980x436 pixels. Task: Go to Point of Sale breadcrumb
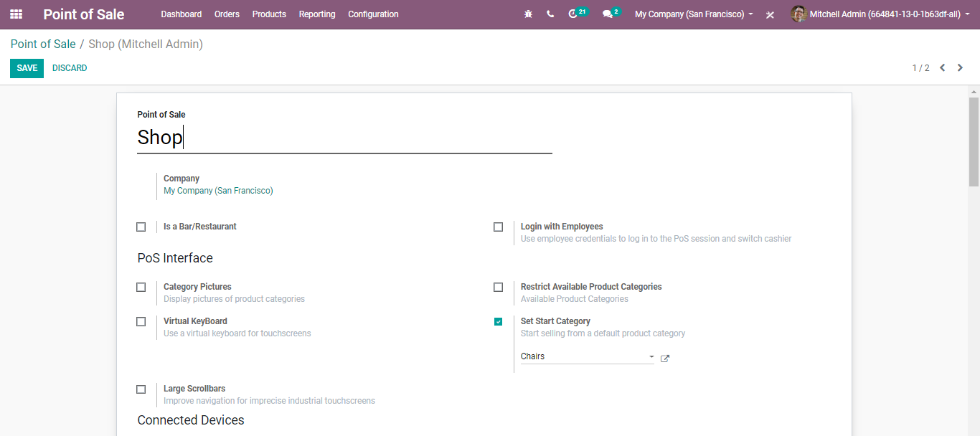[x=43, y=44]
